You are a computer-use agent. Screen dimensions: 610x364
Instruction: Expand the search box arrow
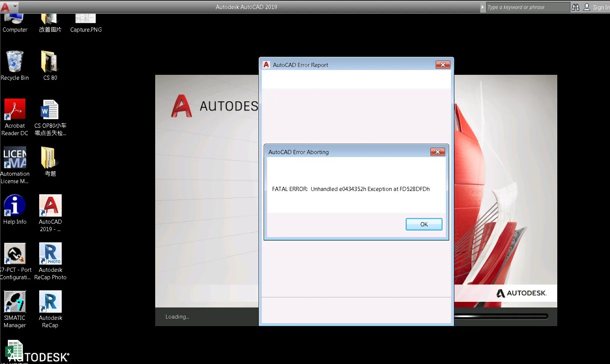tap(483, 7)
